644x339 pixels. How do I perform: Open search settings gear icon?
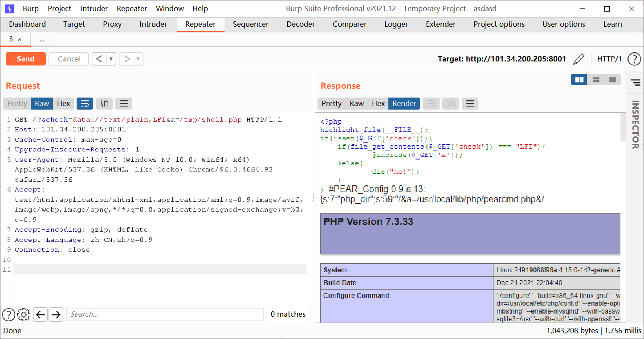(24, 314)
